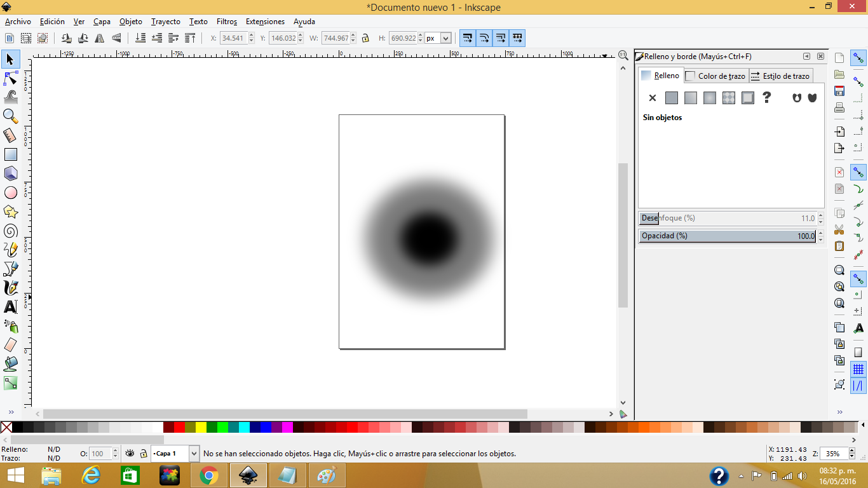Select the Calligraphy tool
Screen dimensions: 868x488
click(10, 288)
